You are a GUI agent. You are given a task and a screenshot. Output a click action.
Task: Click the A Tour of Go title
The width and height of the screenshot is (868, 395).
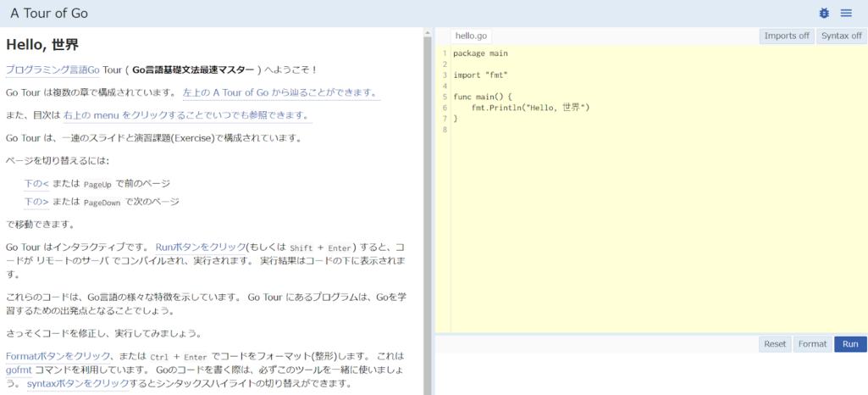[x=49, y=14]
